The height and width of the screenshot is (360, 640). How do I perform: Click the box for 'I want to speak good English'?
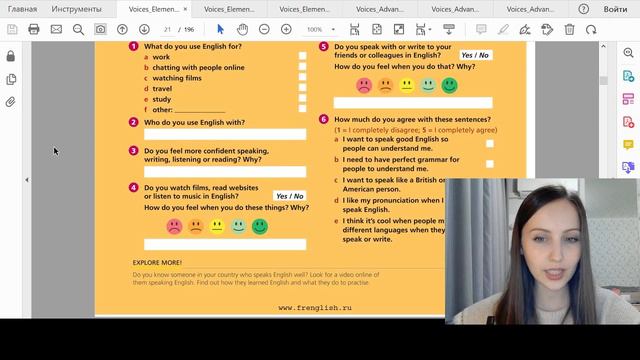click(x=490, y=143)
